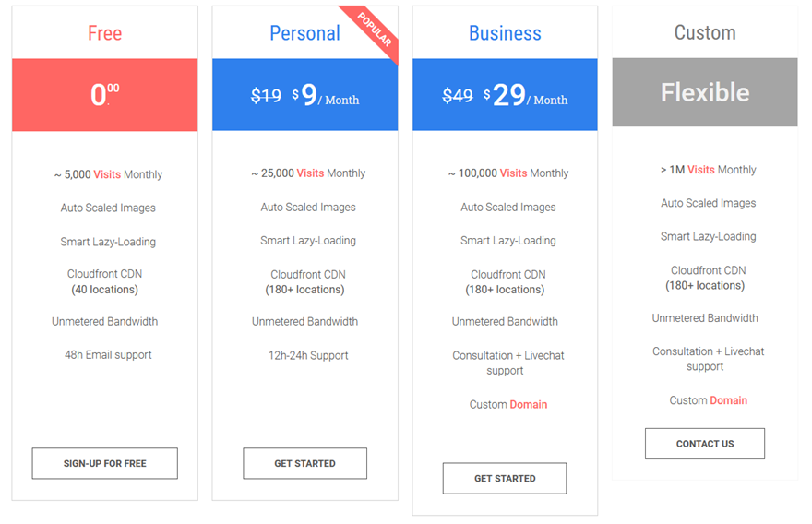Click the red Visits link in Free plan

coord(107,174)
